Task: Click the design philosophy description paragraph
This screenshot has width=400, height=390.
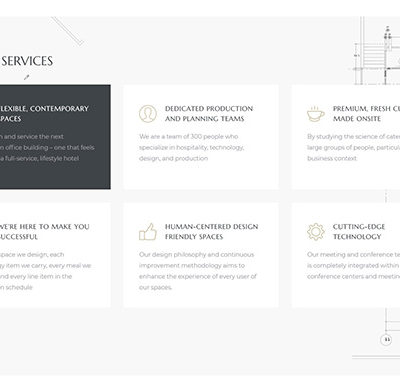Action: coord(198,271)
